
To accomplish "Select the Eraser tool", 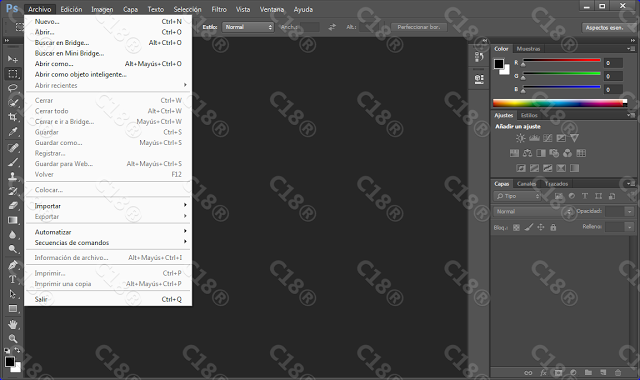I will click(x=12, y=206).
